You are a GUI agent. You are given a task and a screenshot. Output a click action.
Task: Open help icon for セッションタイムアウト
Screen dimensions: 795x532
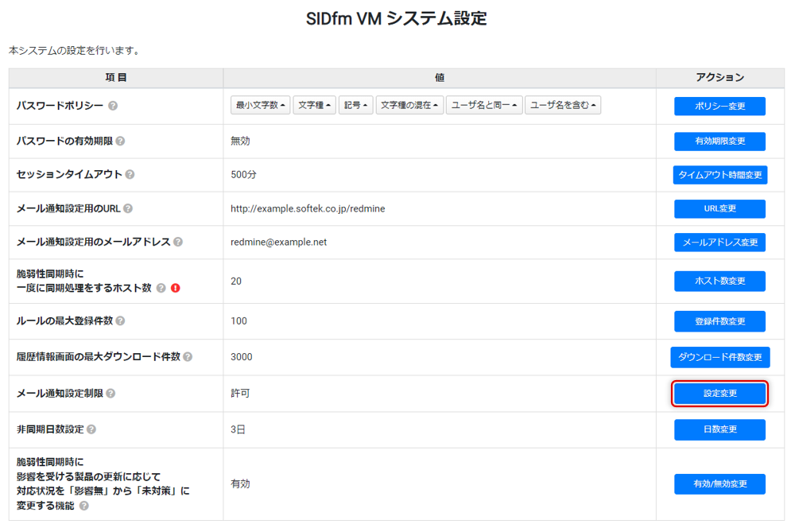pos(130,174)
